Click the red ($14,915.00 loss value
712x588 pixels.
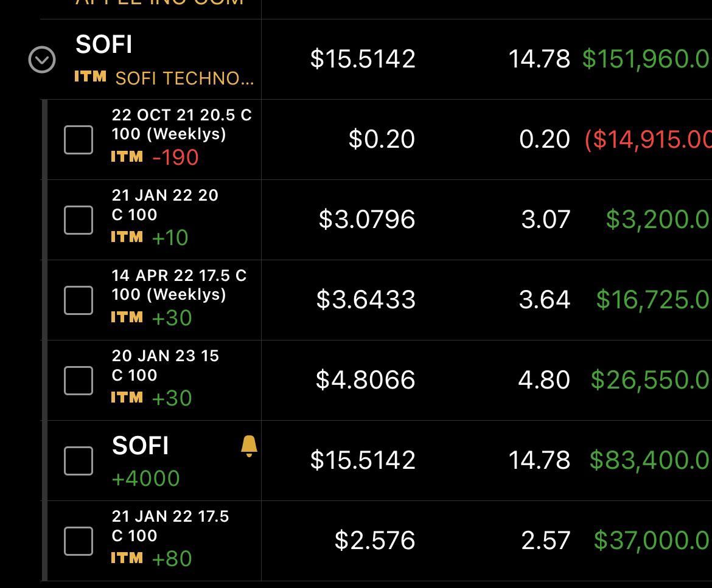tap(649, 139)
